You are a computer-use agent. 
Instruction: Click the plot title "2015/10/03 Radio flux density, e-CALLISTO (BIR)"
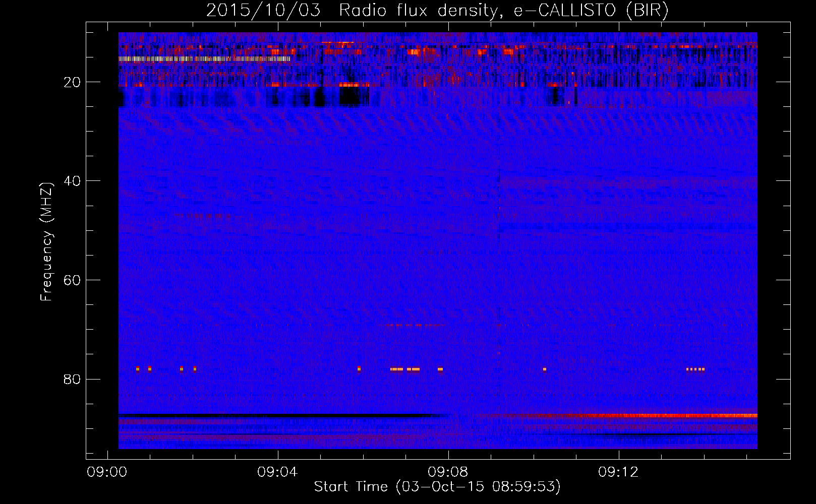click(437, 10)
